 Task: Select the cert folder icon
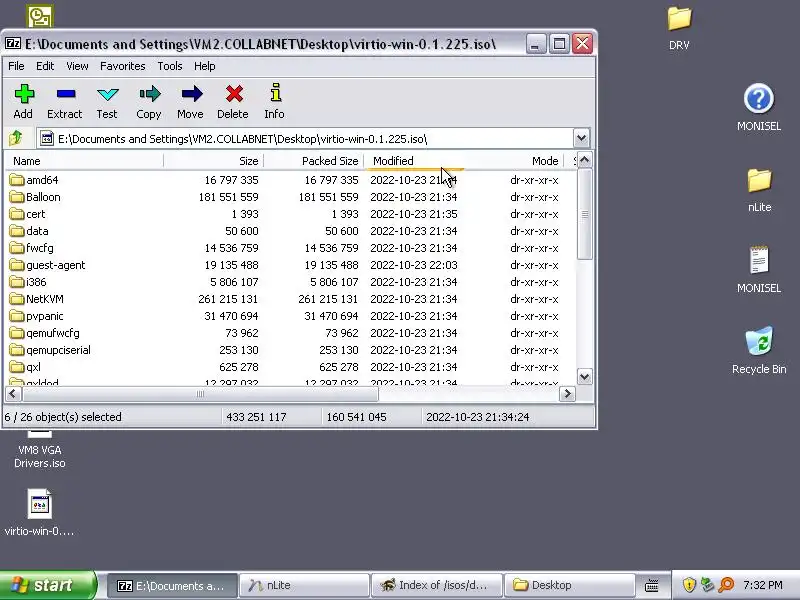17,214
